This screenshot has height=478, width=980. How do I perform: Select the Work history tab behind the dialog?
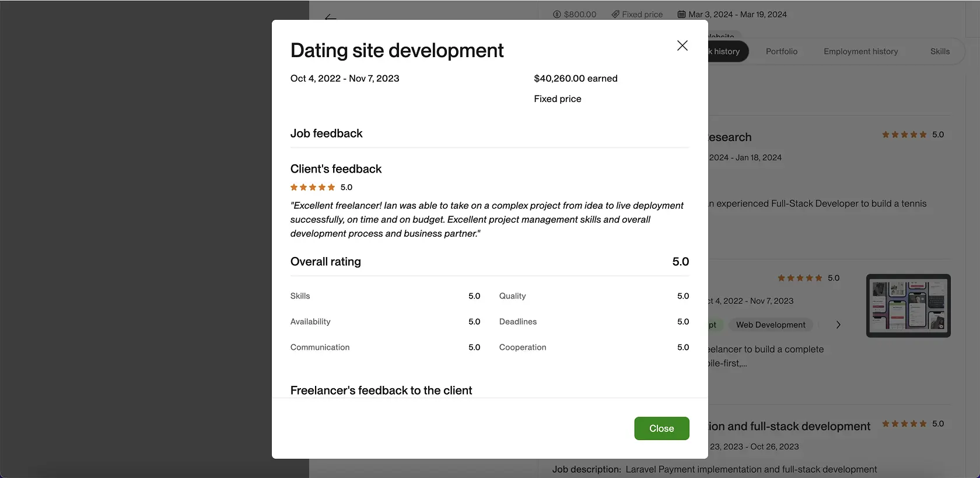coord(727,51)
